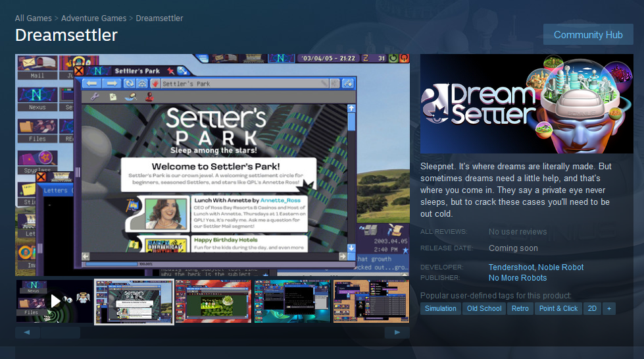
Task: Click the N Nexus icon in top bar
Action: click(x=281, y=58)
